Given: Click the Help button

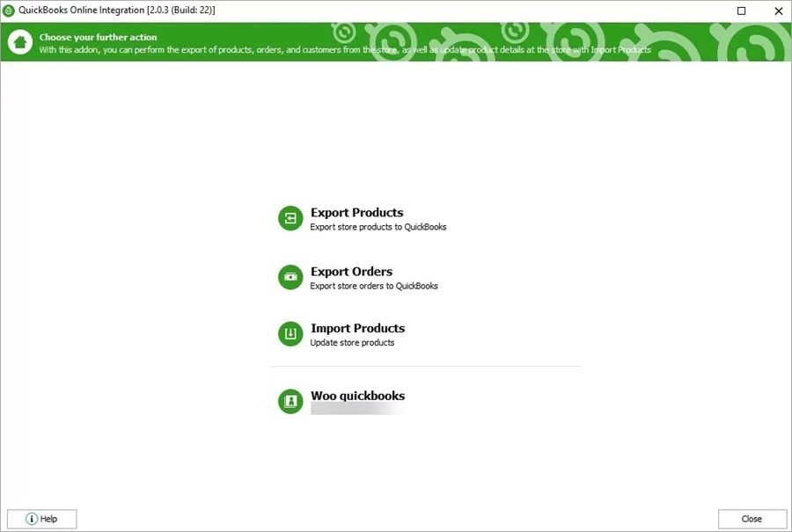Looking at the screenshot, I should 41,518.
